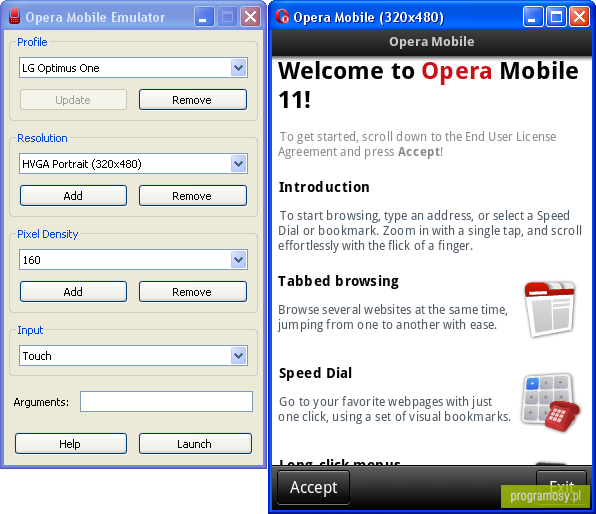This screenshot has width=596, height=514.
Task: Click the 'Input' group label
Action: click(30, 330)
